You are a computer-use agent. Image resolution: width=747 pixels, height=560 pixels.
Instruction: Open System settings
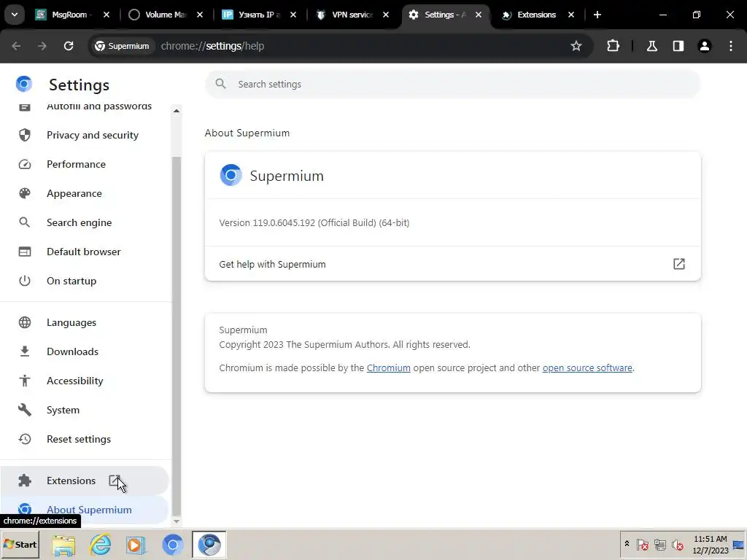click(x=85, y=410)
